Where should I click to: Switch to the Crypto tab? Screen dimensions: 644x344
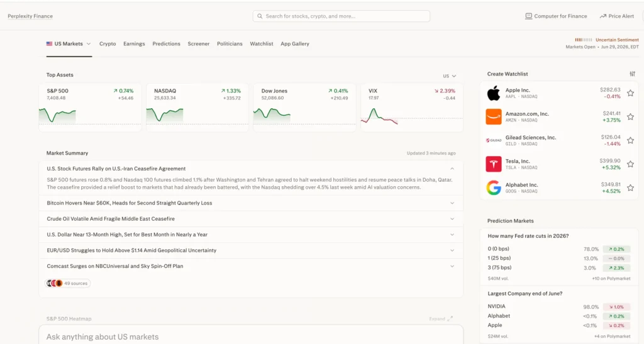point(108,44)
